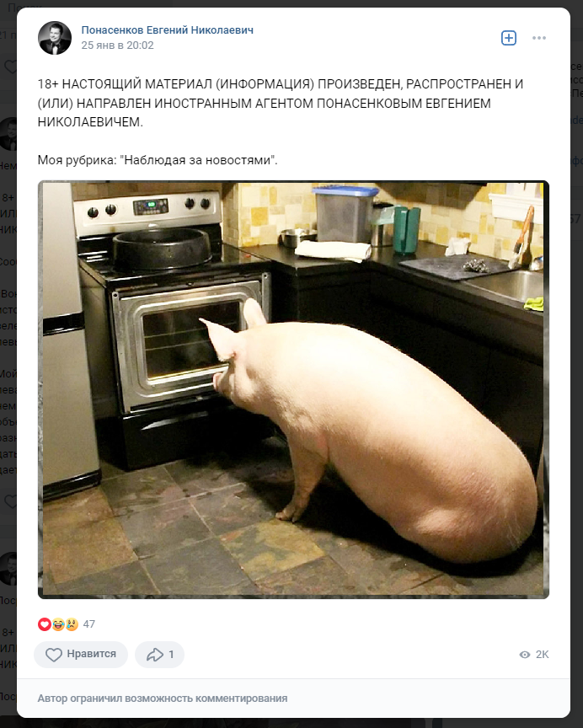Open the pig in kitchen photo
The image size is (583, 728).
click(293, 389)
